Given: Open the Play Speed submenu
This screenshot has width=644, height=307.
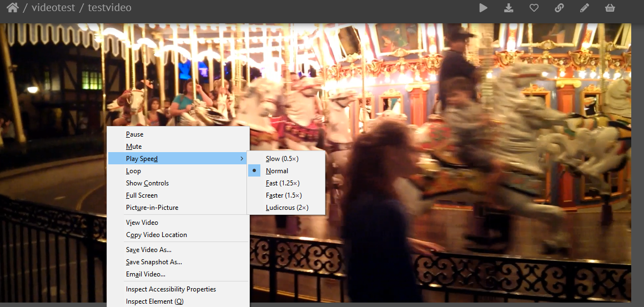Looking at the screenshot, I should point(178,159).
